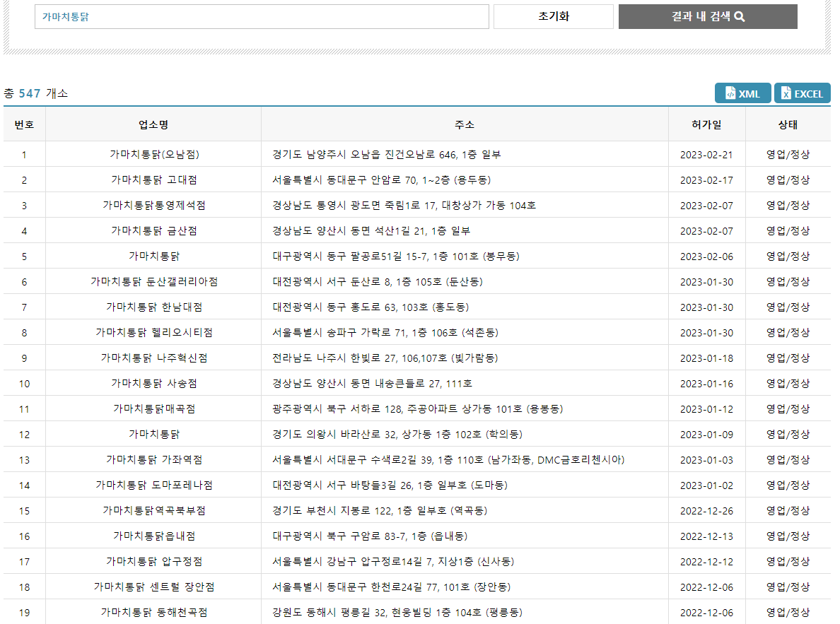
Task: Select 가마치통닭 금산점 store name
Action: pyautogui.click(x=154, y=231)
